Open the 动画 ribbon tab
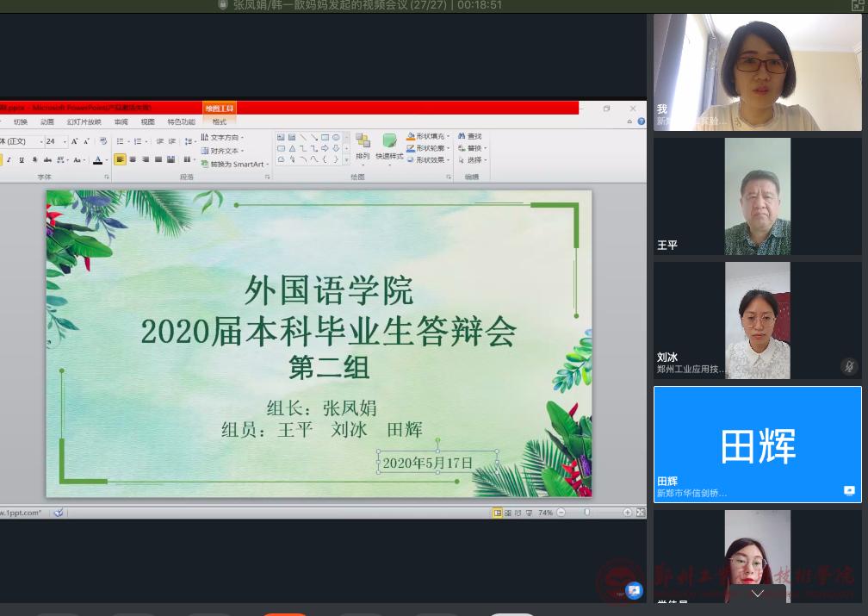 click(x=47, y=121)
